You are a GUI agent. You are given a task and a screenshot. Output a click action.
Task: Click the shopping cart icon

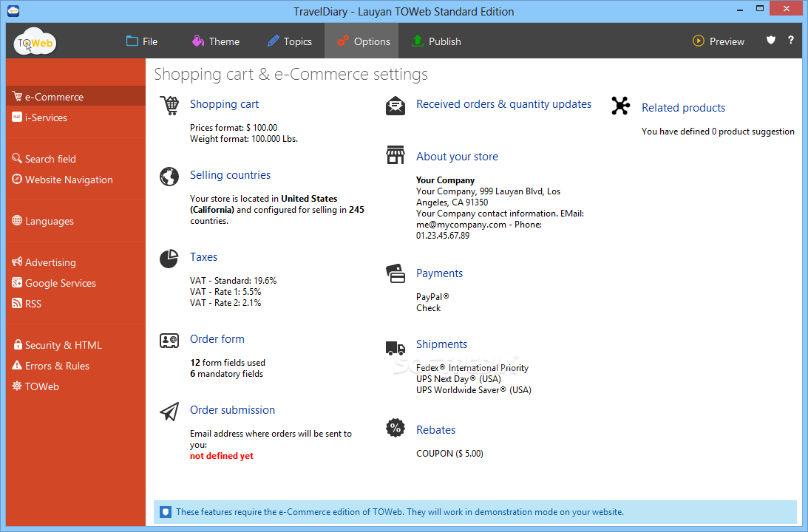coord(169,106)
